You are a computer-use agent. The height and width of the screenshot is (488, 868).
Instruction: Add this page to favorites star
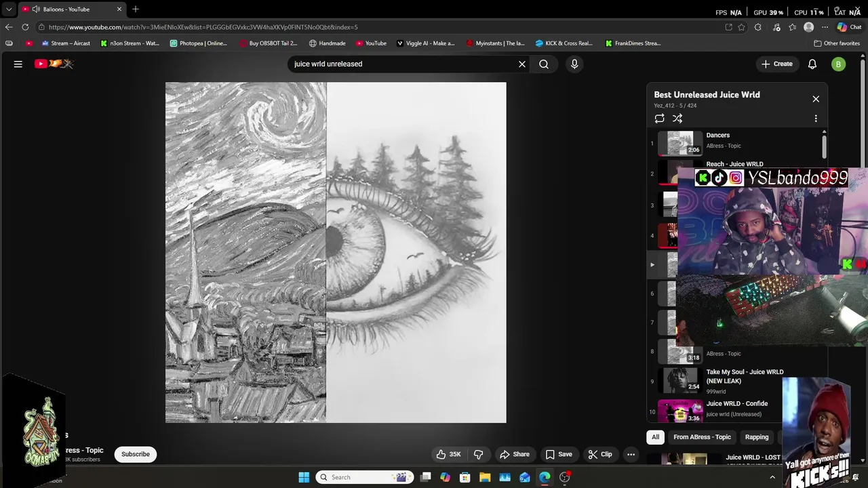tap(742, 27)
